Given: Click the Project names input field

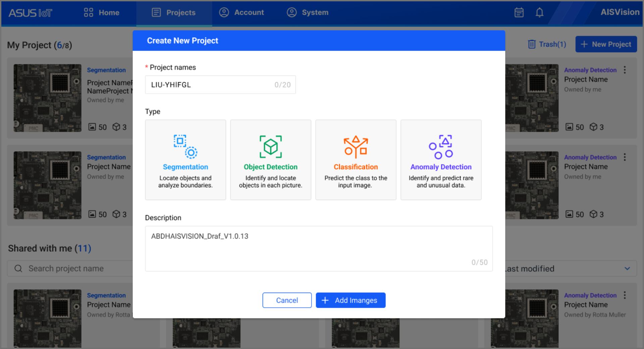Looking at the screenshot, I should (220, 85).
